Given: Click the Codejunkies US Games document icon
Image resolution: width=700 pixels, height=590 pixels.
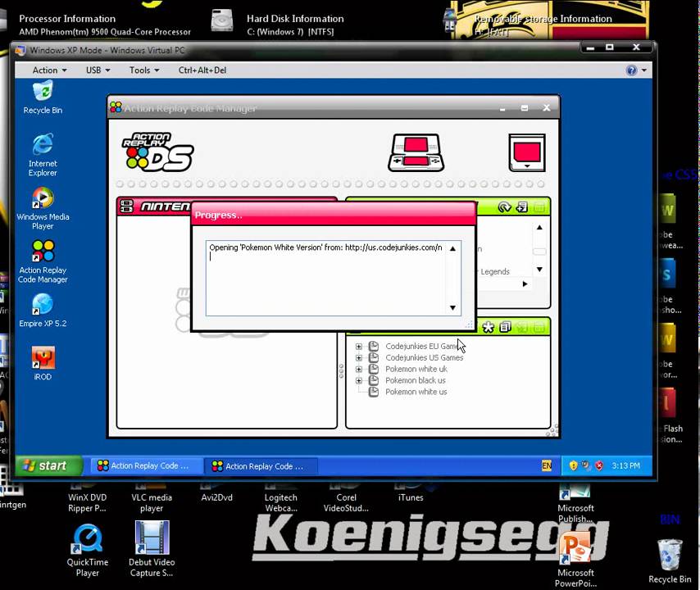Looking at the screenshot, I should pyautogui.click(x=374, y=357).
